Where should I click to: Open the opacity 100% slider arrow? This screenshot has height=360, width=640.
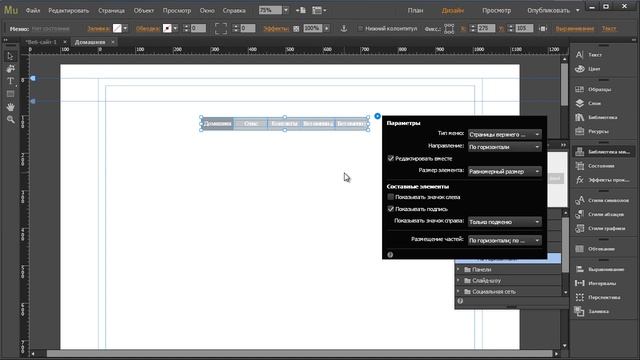327,28
